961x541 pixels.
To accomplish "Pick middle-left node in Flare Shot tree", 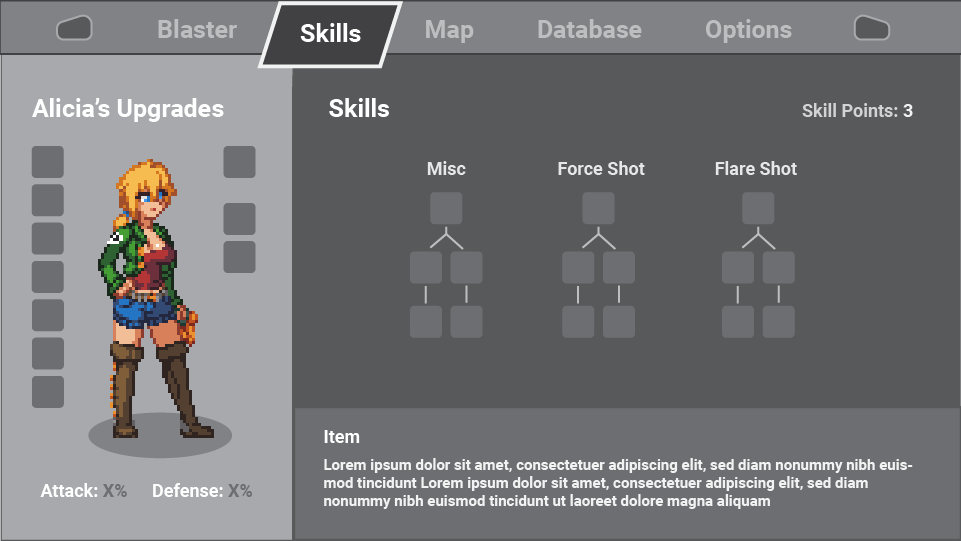I will (738, 268).
